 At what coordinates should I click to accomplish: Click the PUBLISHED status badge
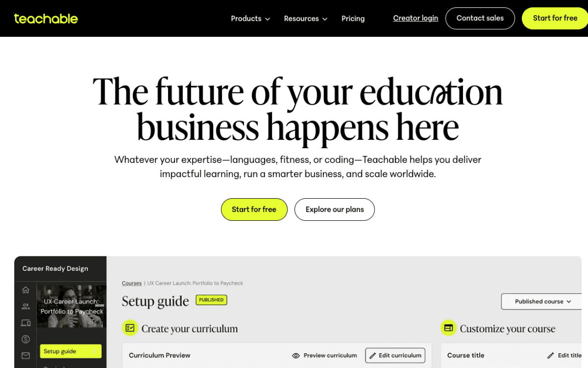click(211, 299)
